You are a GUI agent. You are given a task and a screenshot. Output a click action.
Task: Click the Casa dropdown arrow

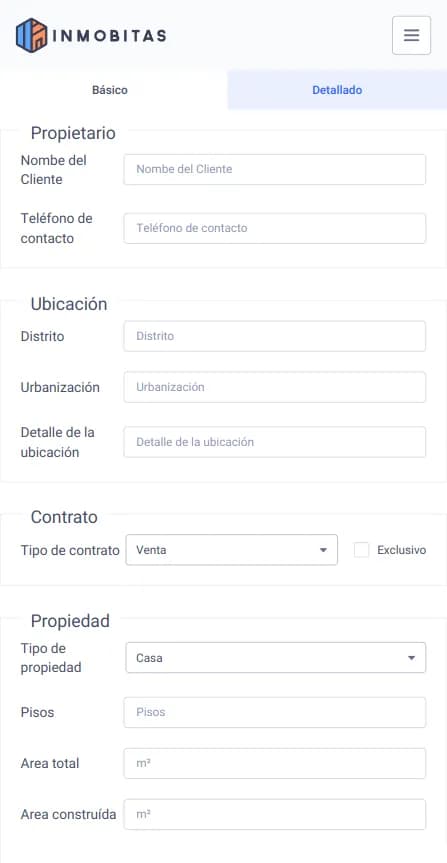[411, 658]
